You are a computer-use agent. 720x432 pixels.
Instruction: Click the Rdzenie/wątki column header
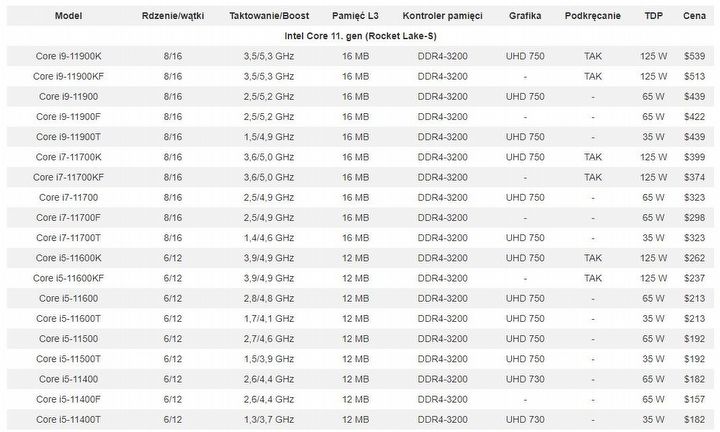pyautogui.click(x=172, y=18)
